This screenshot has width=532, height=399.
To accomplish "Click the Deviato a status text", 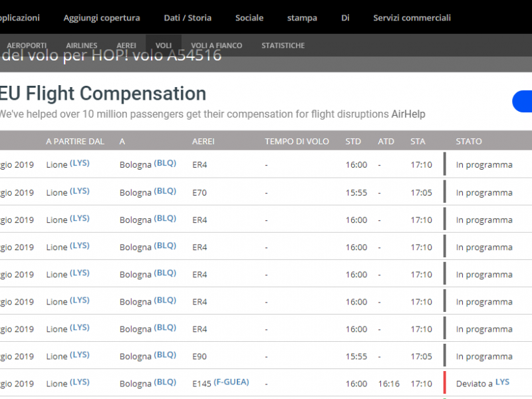I will click(x=474, y=384).
